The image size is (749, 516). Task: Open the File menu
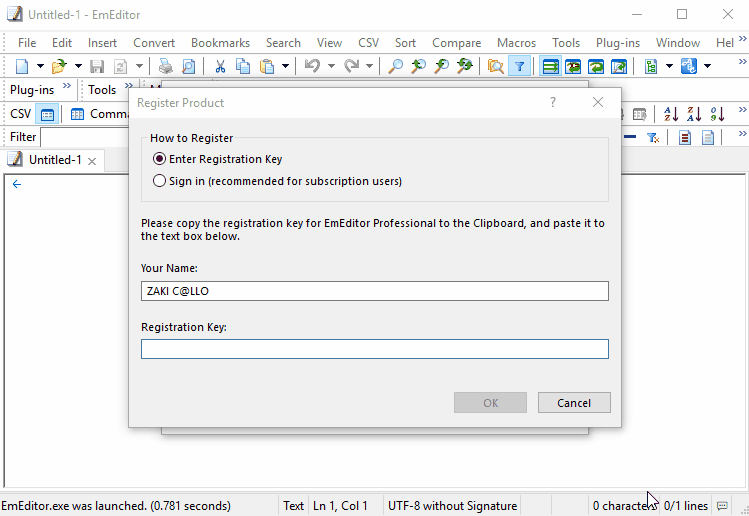[27, 43]
